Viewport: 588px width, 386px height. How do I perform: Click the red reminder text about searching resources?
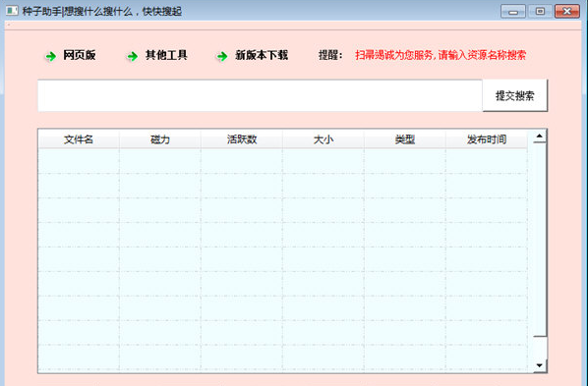[441, 55]
